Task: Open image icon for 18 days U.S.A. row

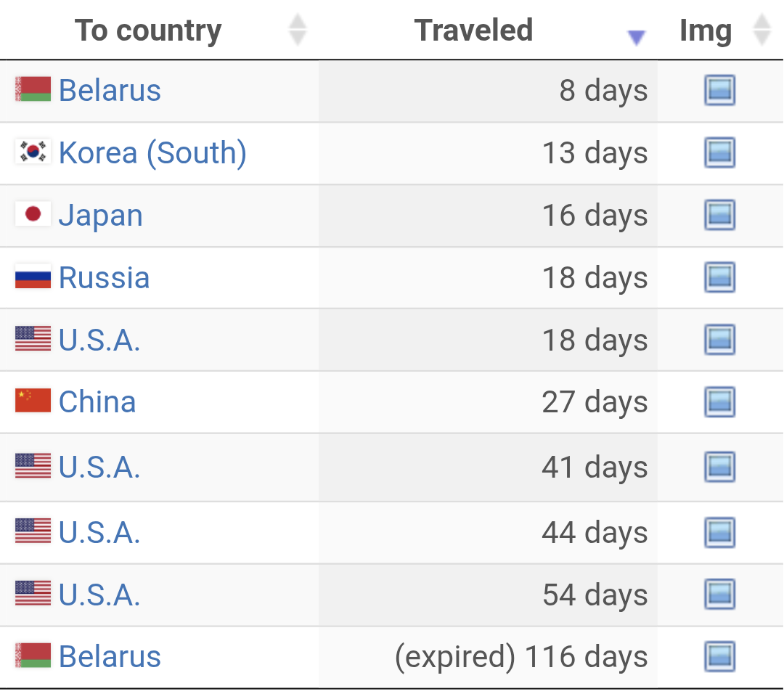Action: point(719,340)
